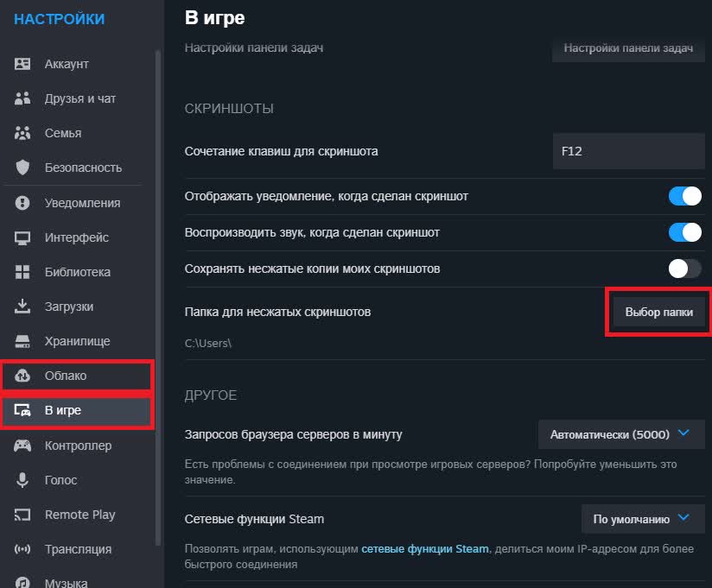Disable screenshot notification toggle
The width and height of the screenshot is (712, 588).
684,197
